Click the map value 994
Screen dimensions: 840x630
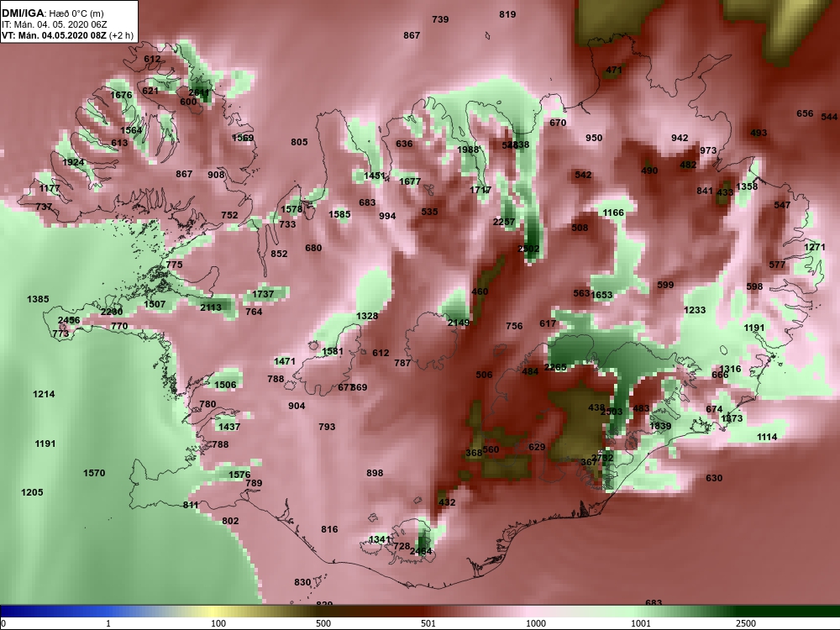click(x=387, y=216)
